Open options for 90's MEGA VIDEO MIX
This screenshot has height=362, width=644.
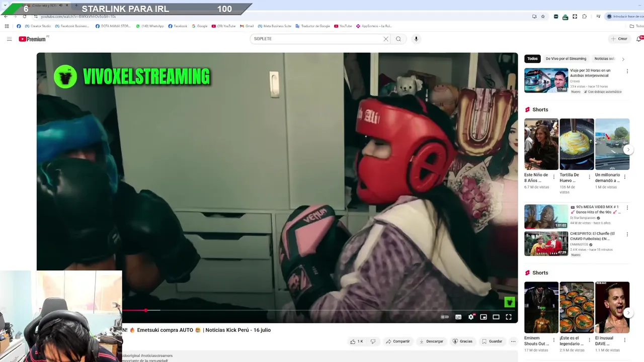click(627, 208)
